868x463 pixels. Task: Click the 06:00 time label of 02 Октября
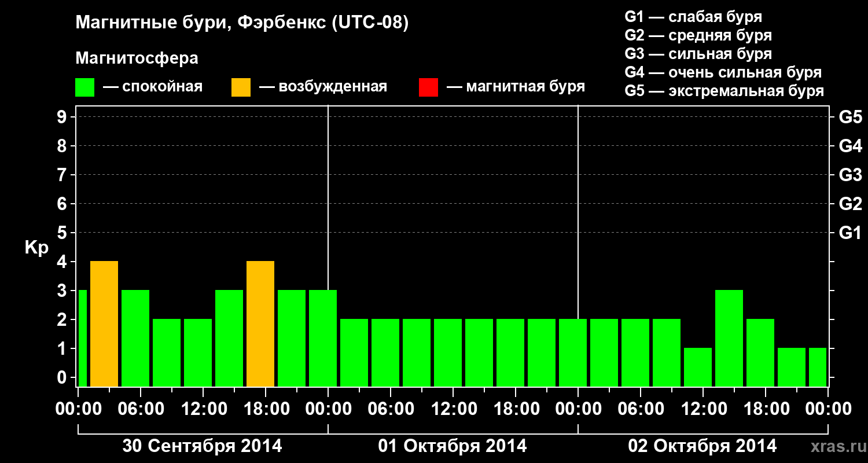641,409
